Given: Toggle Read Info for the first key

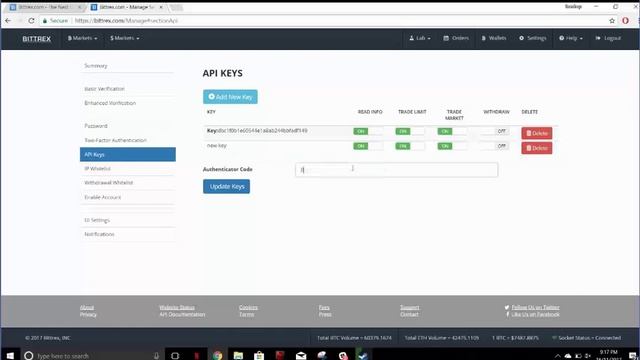Looking at the screenshot, I should coord(368,131).
